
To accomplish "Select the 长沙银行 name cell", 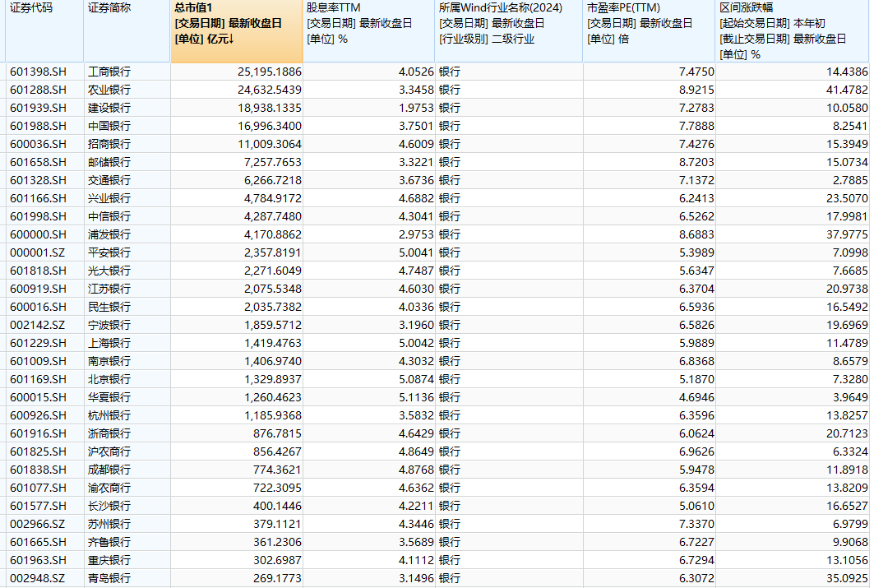I will [109, 506].
